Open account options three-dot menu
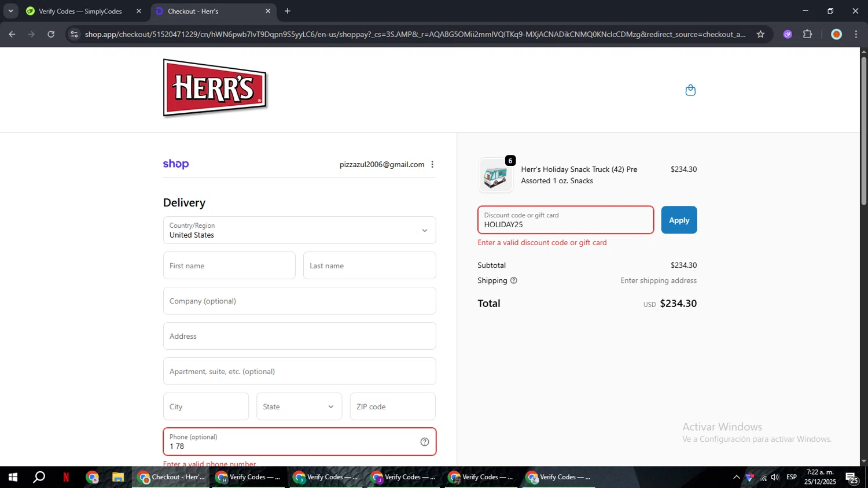Viewport: 868px width, 488px height. pos(432,165)
